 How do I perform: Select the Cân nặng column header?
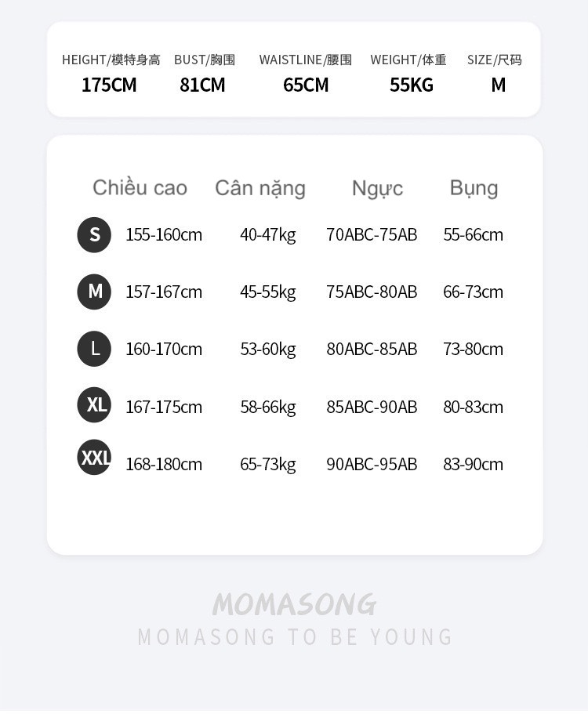pyautogui.click(x=260, y=188)
